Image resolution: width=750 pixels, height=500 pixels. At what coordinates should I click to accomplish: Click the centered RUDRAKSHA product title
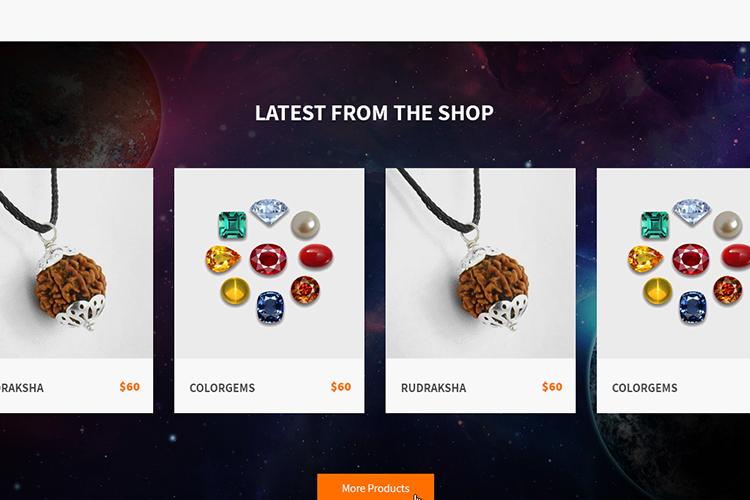click(433, 388)
